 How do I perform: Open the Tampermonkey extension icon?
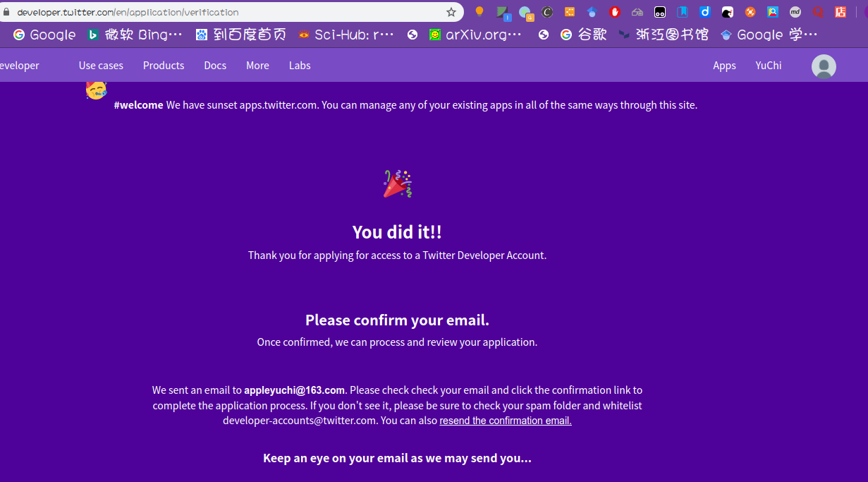(x=660, y=12)
